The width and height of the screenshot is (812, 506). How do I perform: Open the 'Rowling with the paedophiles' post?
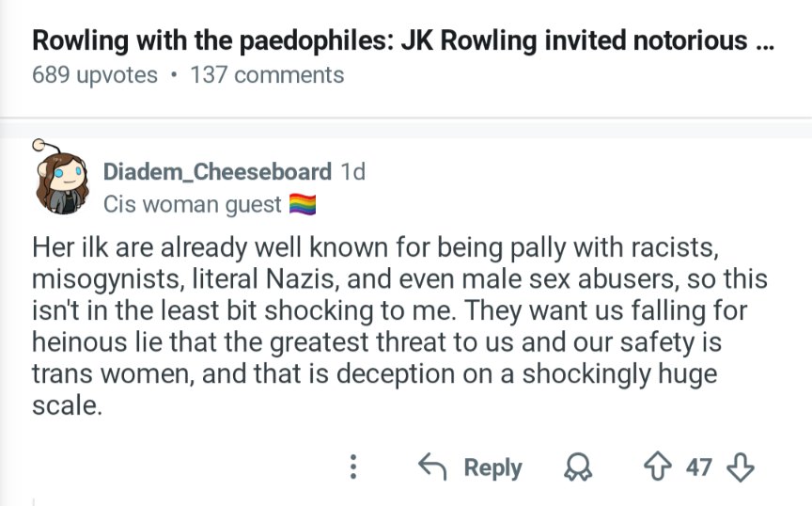403,40
